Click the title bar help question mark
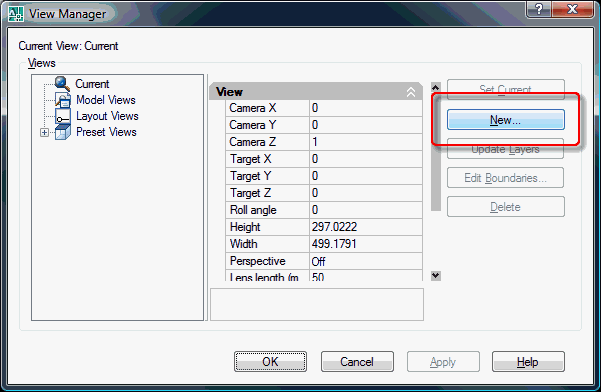 [x=539, y=8]
